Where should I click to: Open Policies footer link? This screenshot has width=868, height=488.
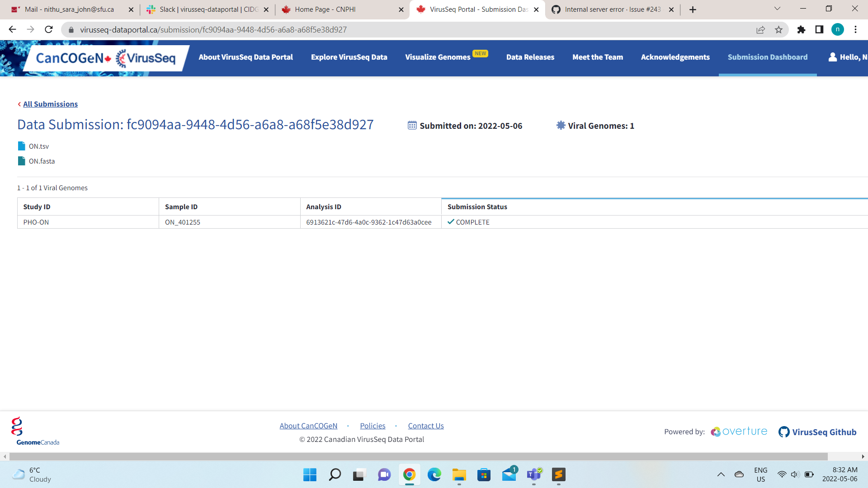pyautogui.click(x=373, y=426)
